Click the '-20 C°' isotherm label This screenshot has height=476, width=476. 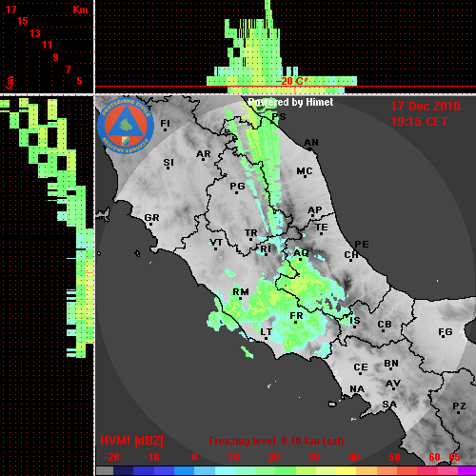pyautogui.click(x=291, y=81)
